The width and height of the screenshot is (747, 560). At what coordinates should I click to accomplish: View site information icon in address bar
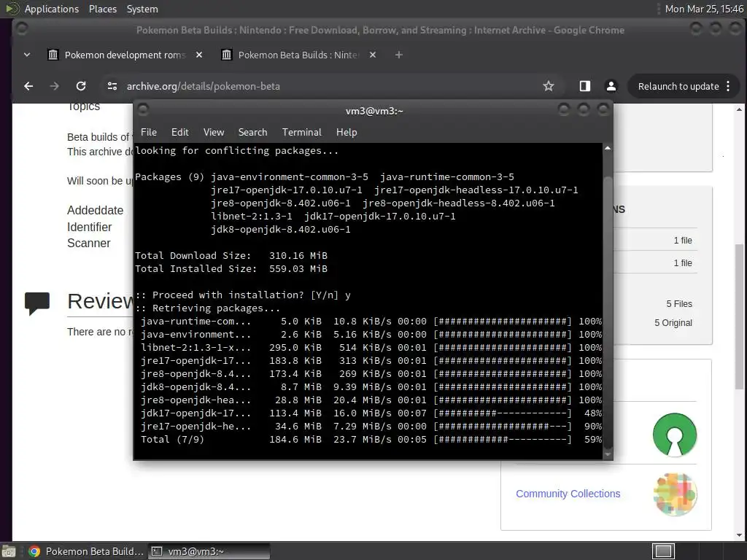[112, 86]
